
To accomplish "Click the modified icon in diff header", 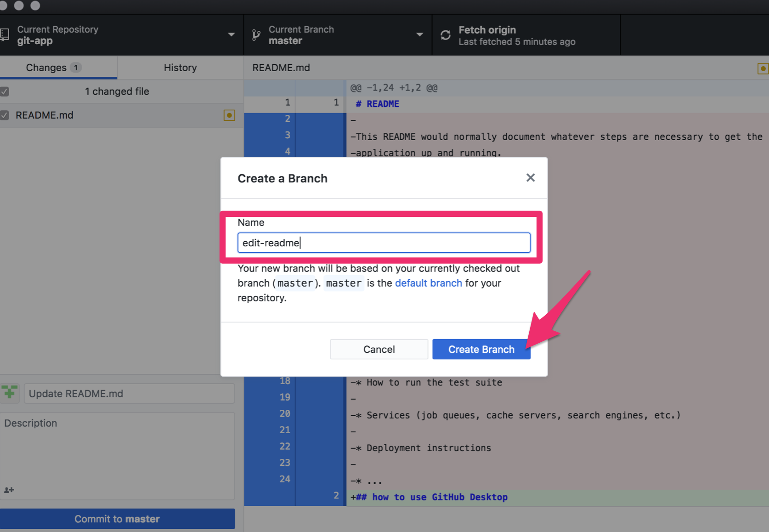I will pyautogui.click(x=763, y=68).
